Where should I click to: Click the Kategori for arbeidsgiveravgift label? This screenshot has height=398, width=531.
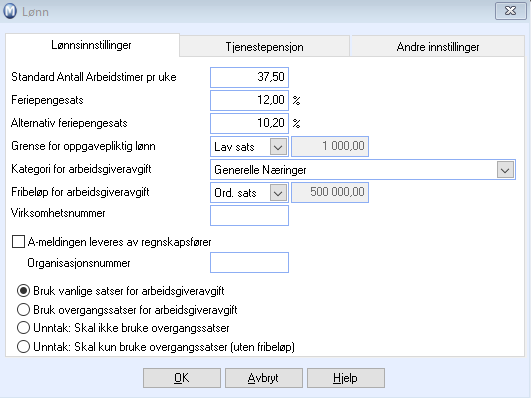coord(81,169)
